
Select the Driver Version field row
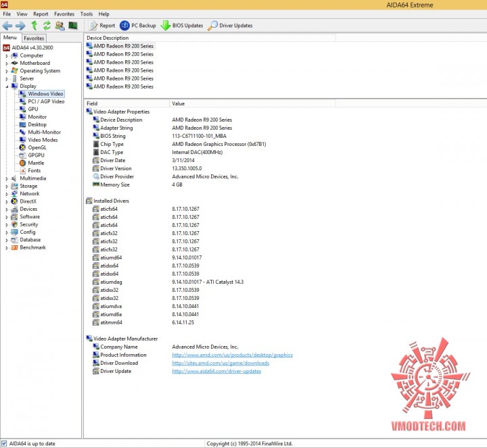point(147,168)
